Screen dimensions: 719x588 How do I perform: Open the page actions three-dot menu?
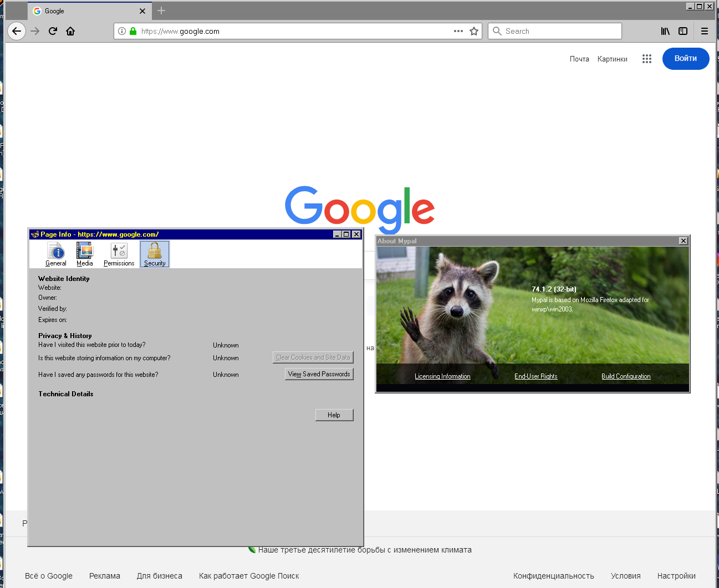tap(458, 31)
